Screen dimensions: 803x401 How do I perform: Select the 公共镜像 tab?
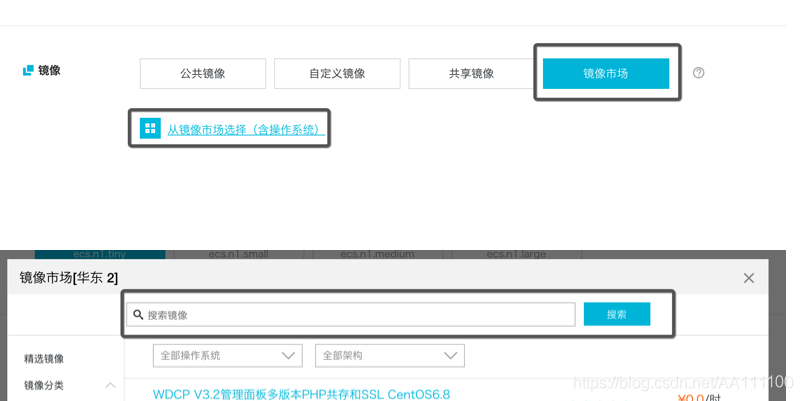[x=203, y=74]
